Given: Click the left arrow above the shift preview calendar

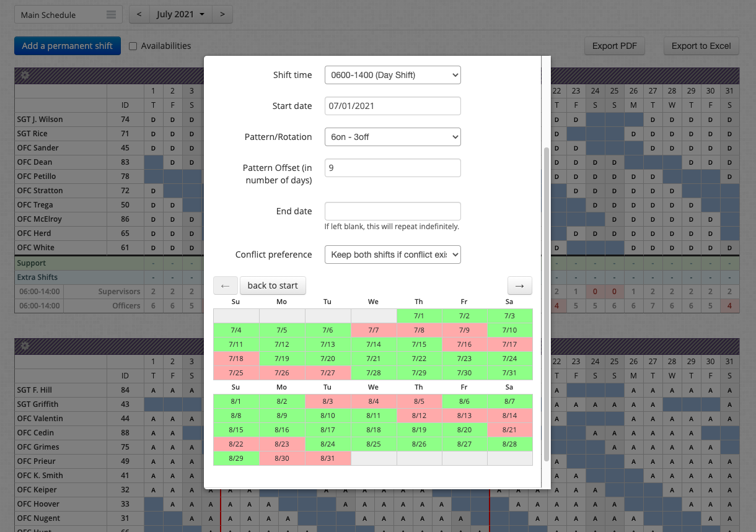Looking at the screenshot, I should (226, 286).
